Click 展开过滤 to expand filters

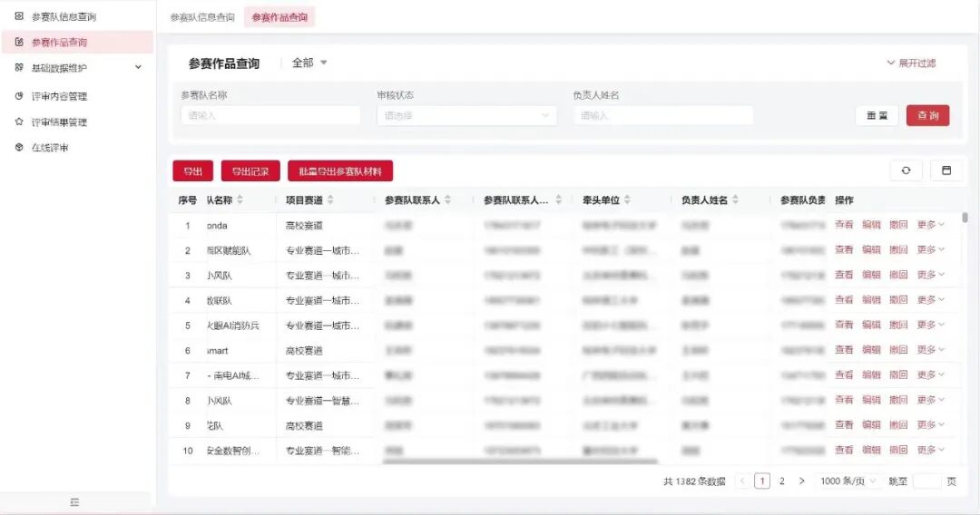[x=911, y=63]
